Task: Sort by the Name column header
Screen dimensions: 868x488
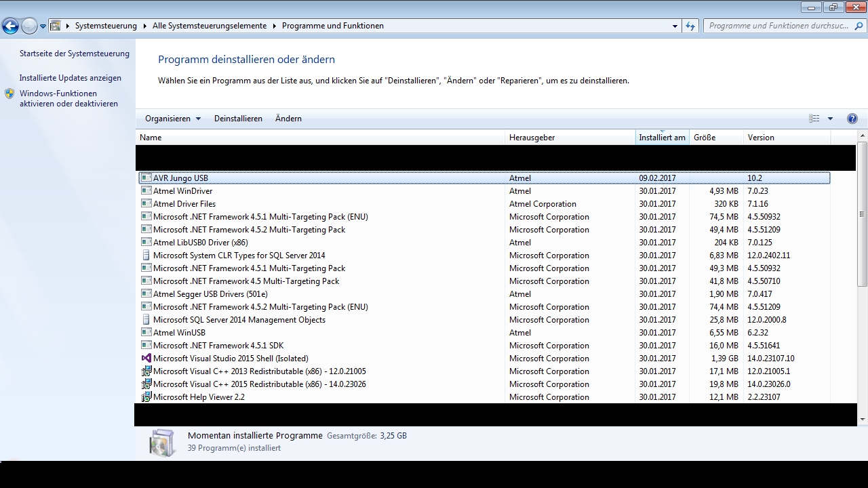Action: pos(320,138)
